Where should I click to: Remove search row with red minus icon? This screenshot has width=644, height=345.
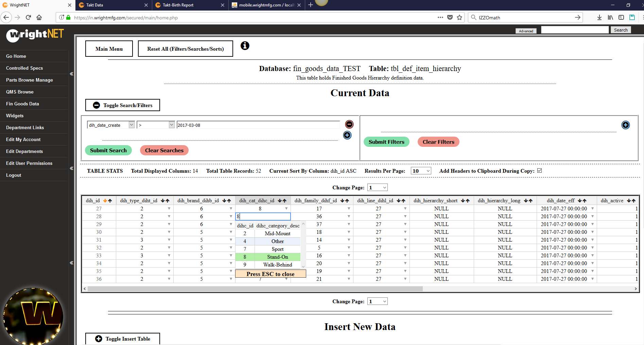coord(349,124)
